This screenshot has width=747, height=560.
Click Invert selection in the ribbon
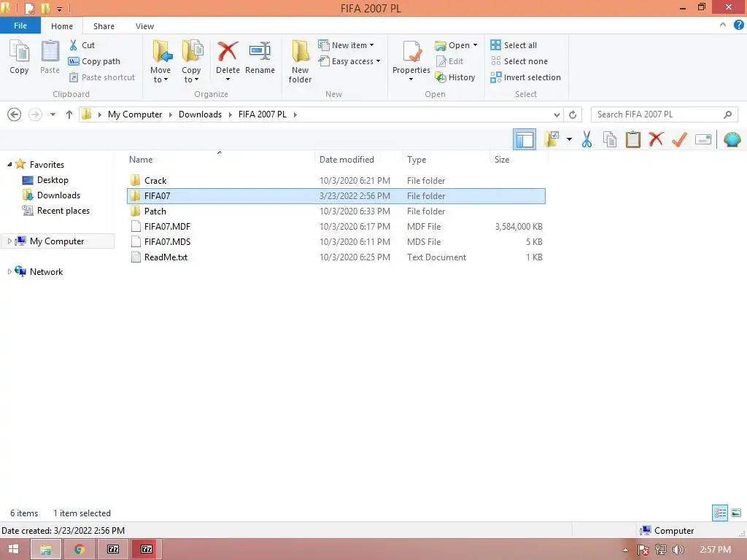(525, 77)
